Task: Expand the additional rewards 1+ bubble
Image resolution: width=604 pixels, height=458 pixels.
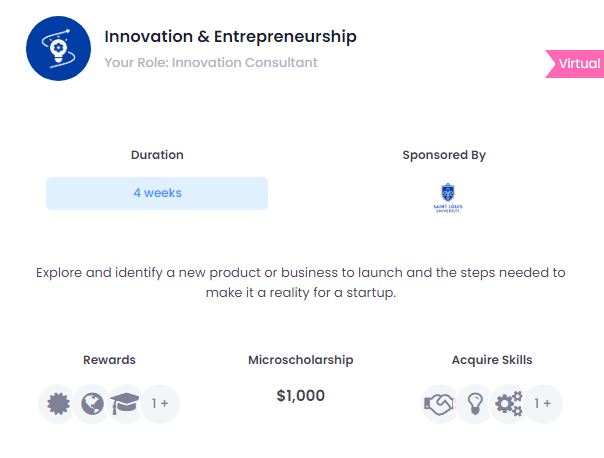Action: click(x=160, y=404)
